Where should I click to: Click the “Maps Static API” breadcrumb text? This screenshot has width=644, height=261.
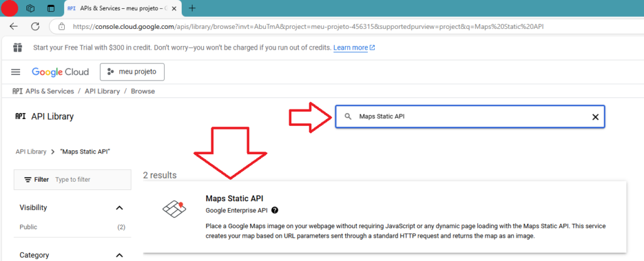tap(85, 152)
